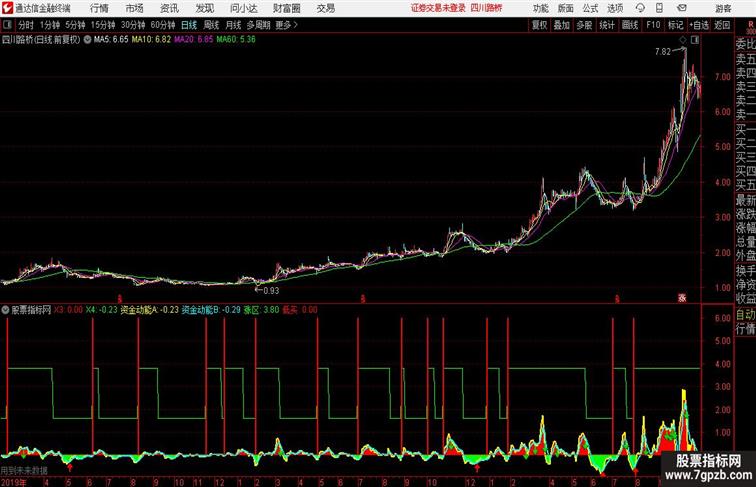The height and width of the screenshot is (487, 756).
Task: Switch to 5分钟 chart period
Action: coord(75,25)
